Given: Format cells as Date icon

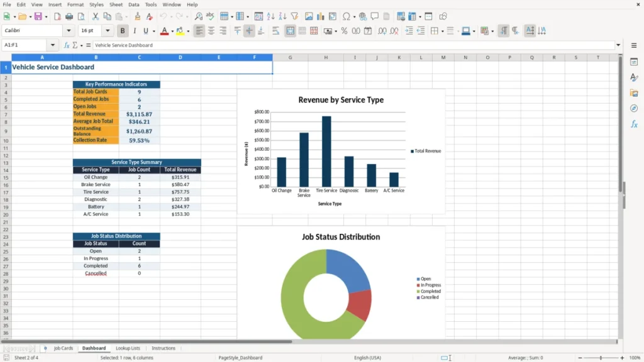Looking at the screenshot, I should pos(368,31).
